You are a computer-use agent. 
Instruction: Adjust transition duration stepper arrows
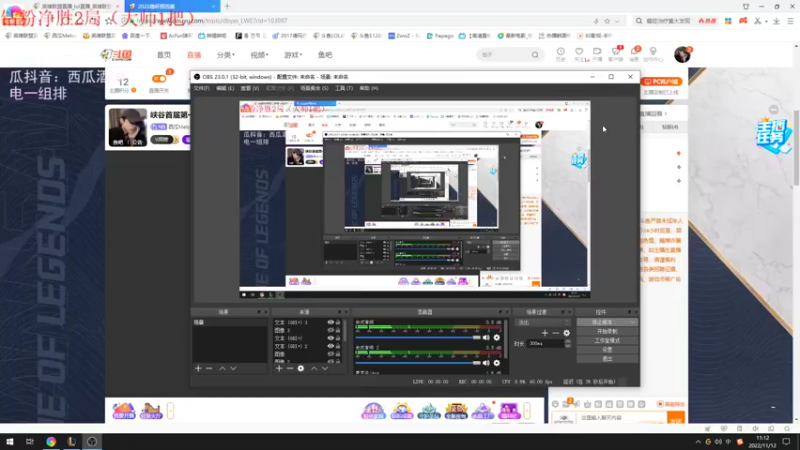pyautogui.click(x=568, y=344)
